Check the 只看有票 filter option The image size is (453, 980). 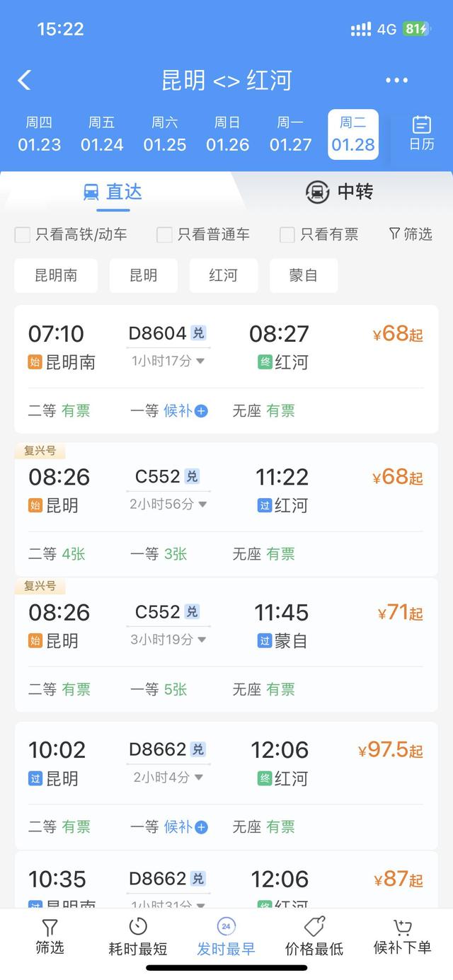pos(287,234)
